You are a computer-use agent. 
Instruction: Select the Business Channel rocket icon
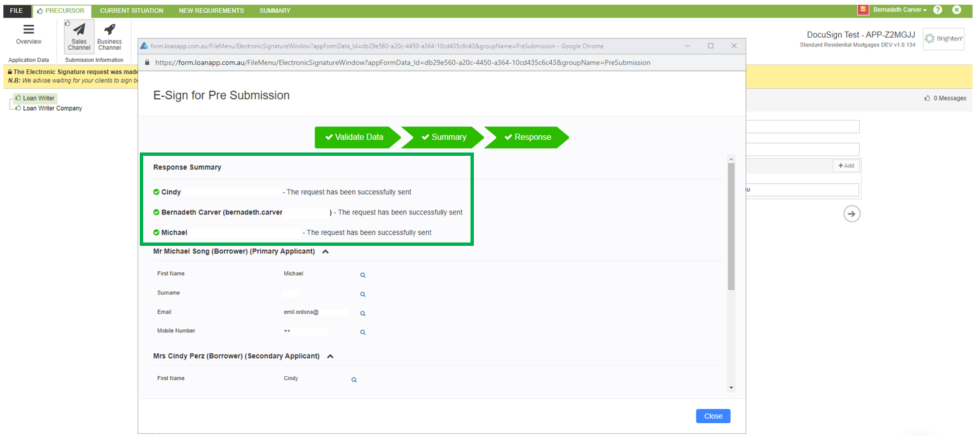click(110, 30)
